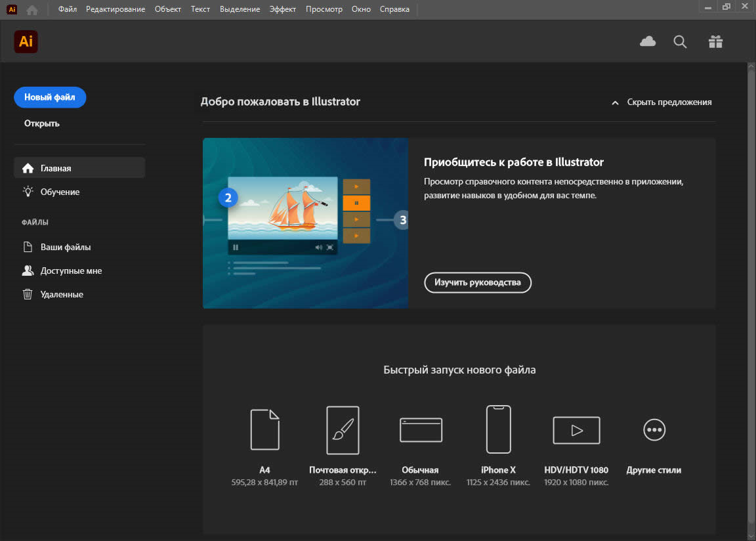Collapse suggestions with Скрыть предложения chevron
The height and width of the screenshot is (541, 756).
(616, 102)
